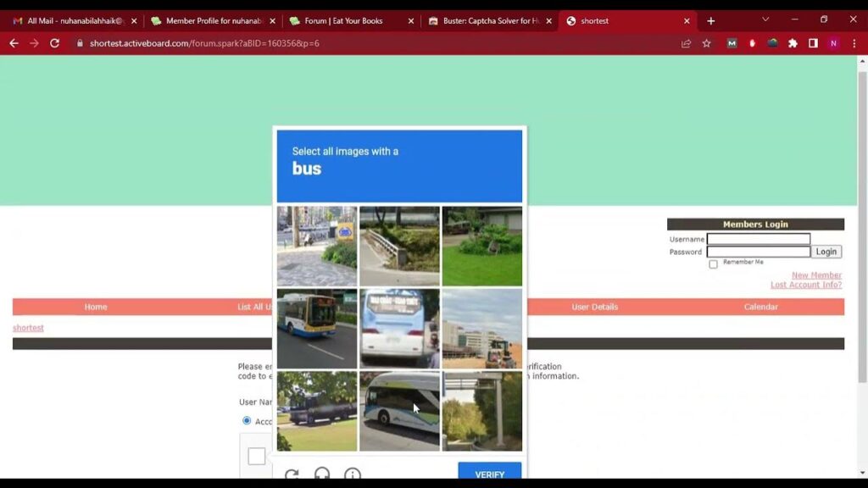Open the Calendar navigation item
The image size is (868, 488).
coord(760,307)
